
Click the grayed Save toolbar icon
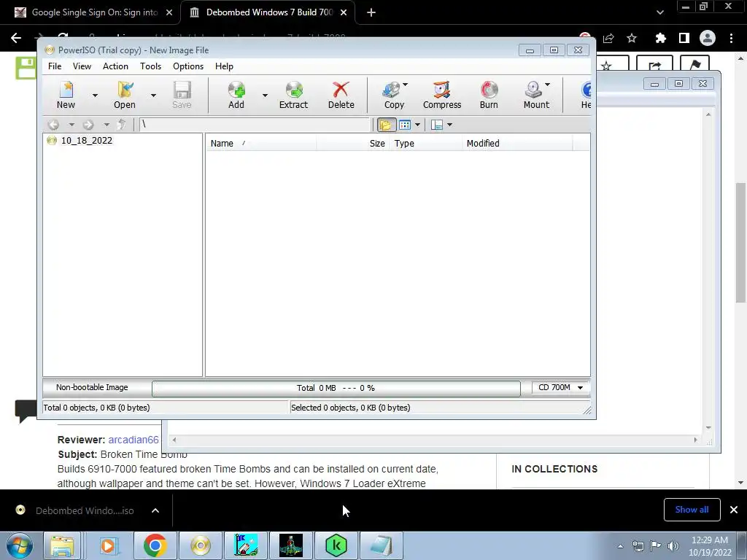[x=182, y=95]
